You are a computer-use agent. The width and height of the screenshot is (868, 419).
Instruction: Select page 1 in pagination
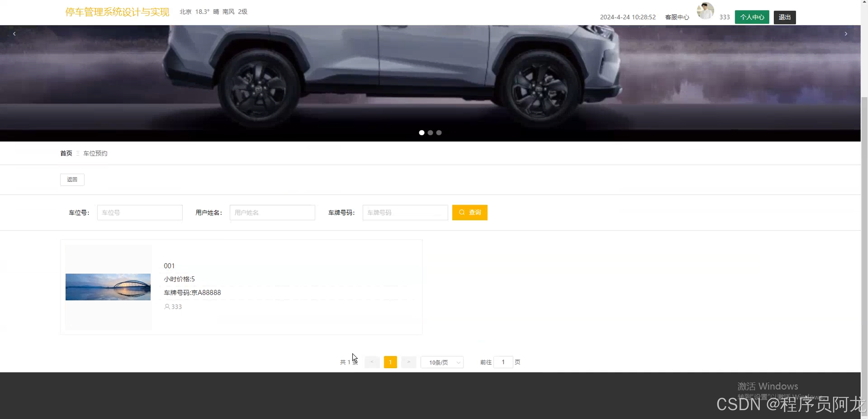pos(390,362)
